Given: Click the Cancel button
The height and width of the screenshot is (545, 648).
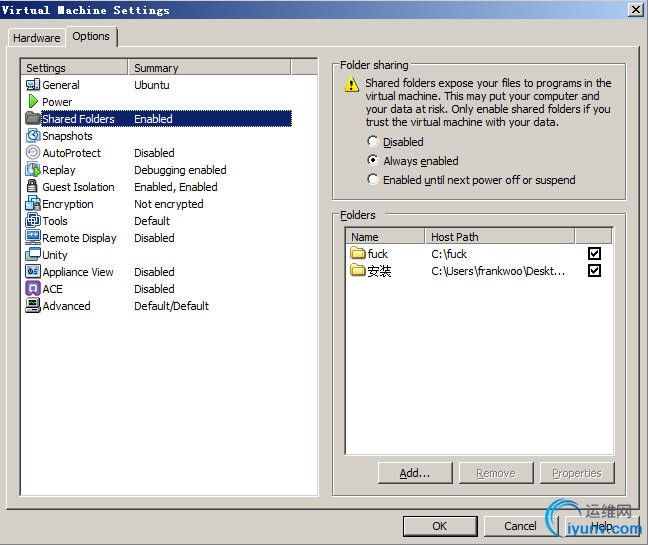Looking at the screenshot, I should pos(520,526).
